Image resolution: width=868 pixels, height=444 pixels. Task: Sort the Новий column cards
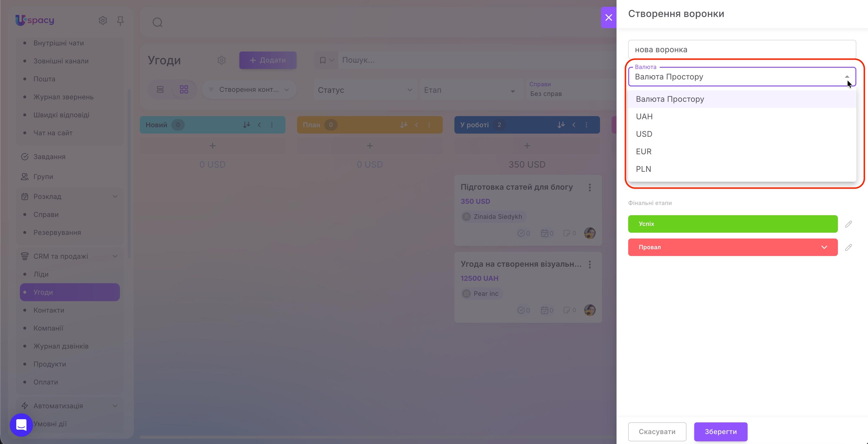pyautogui.click(x=246, y=125)
